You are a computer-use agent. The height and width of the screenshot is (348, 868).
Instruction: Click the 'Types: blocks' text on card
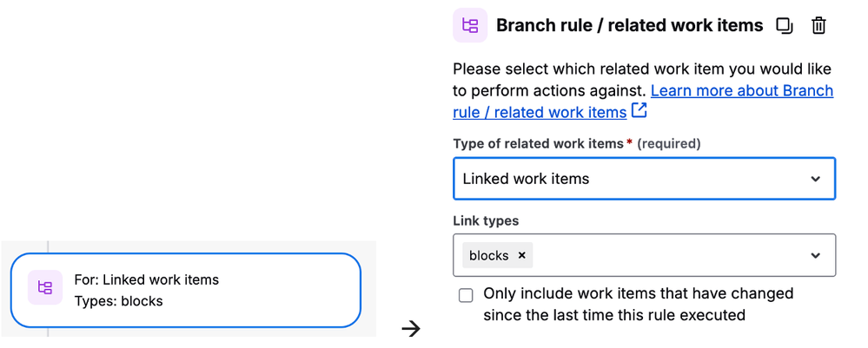click(x=118, y=301)
